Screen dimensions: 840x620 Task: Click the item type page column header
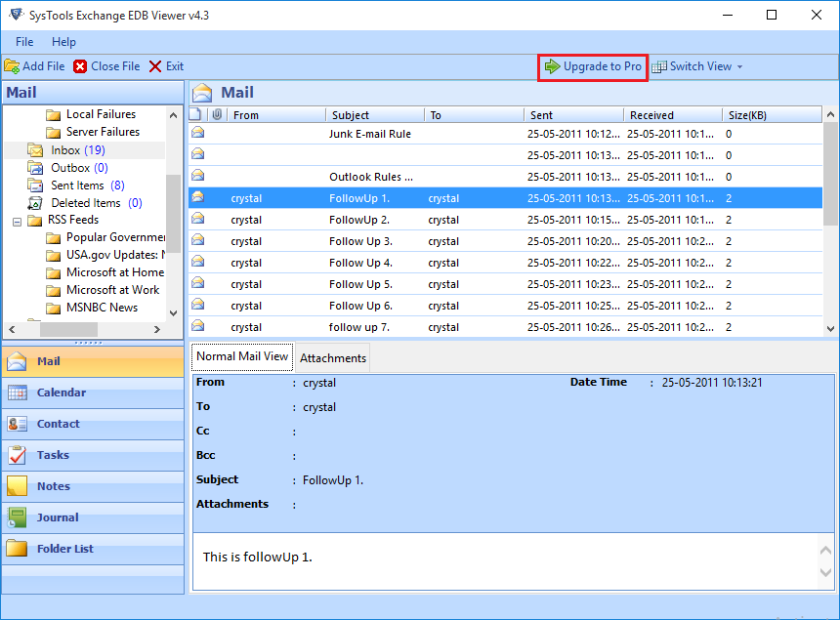pyautogui.click(x=195, y=114)
